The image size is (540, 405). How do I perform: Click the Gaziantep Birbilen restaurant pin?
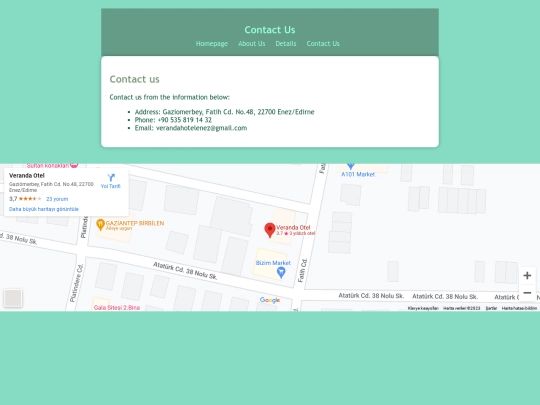click(x=100, y=225)
